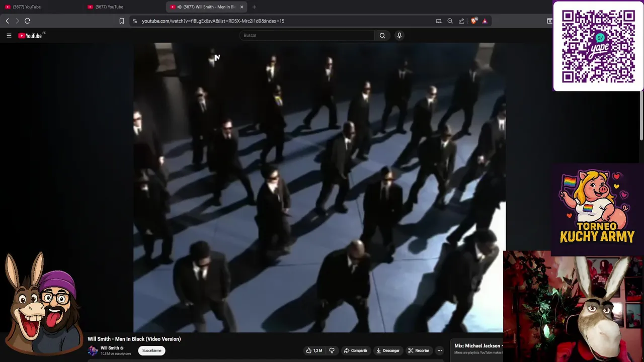Open more actions three-dot menu
The height and width of the screenshot is (362, 644).
pos(439,350)
